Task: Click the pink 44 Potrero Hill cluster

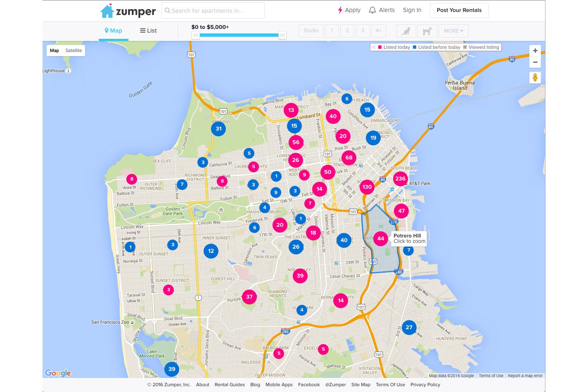Action: (381, 238)
